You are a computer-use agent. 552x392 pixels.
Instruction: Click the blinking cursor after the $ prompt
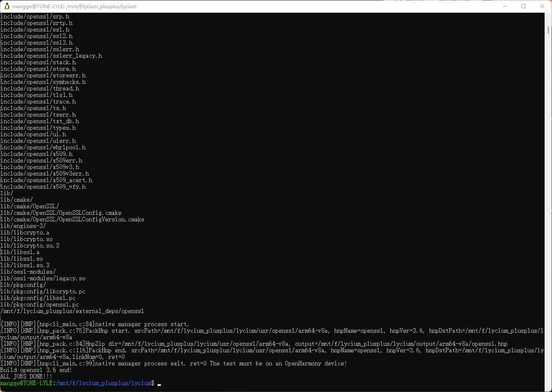coord(159,384)
